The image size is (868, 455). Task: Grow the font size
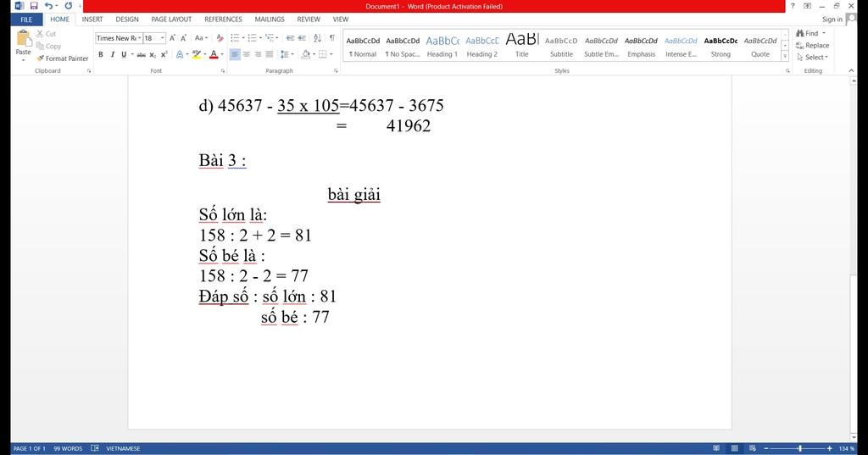172,38
